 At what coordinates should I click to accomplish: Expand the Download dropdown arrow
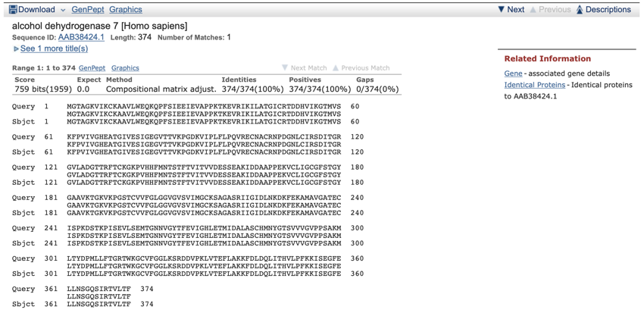[x=63, y=11]
